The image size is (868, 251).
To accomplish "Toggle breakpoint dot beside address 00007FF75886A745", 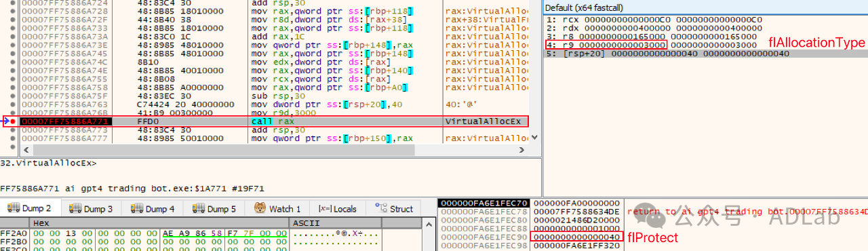I will click(13, 54).
